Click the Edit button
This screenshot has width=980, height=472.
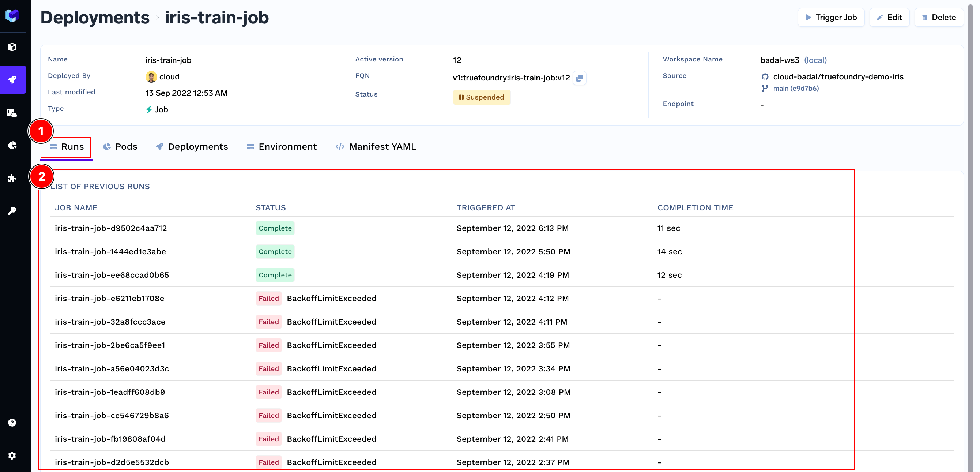pyautogui.click(x=889, y=18)
